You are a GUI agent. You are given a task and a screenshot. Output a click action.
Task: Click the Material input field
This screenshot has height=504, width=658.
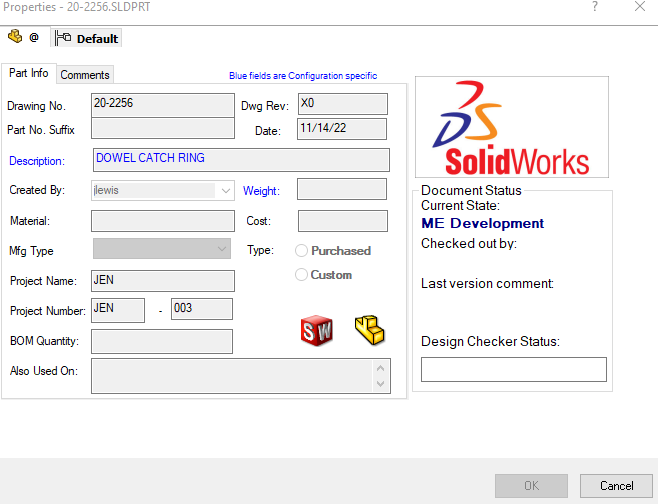point(163,221)
